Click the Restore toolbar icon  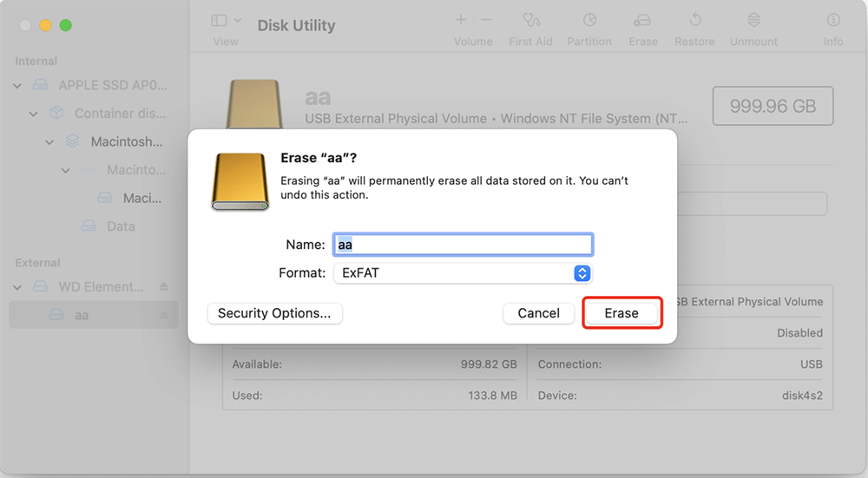pos(695,21)
